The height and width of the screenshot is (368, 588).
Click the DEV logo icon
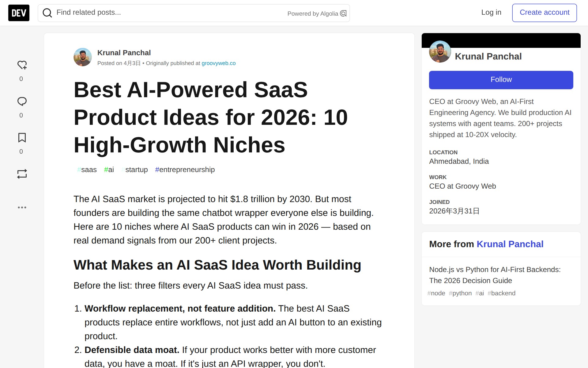click(x=19, y=13)
